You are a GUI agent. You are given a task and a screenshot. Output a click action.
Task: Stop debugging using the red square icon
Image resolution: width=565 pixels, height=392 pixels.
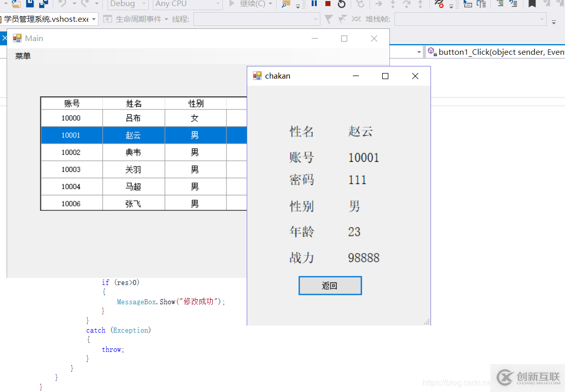[328, 4]
